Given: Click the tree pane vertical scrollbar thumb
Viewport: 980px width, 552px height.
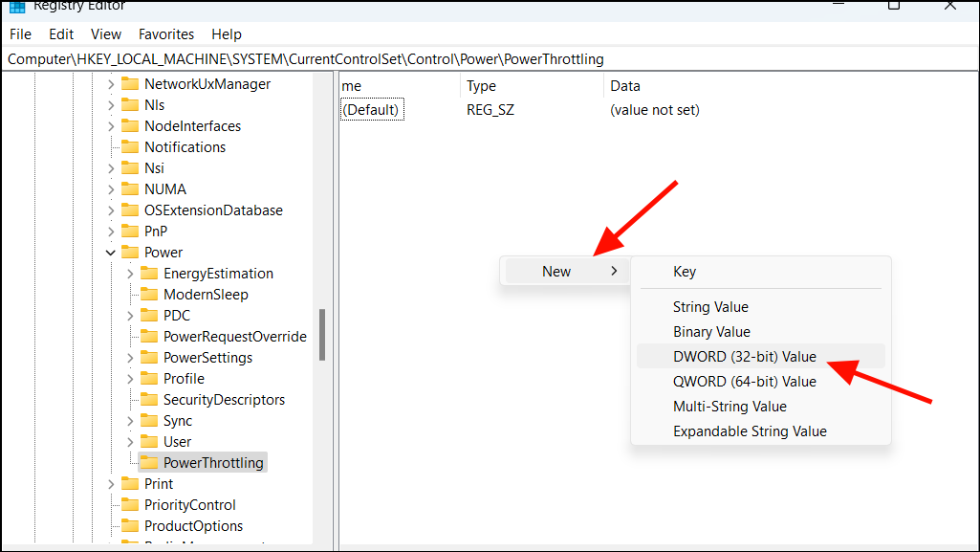Looking at the screenshot, I should (322, 335).
